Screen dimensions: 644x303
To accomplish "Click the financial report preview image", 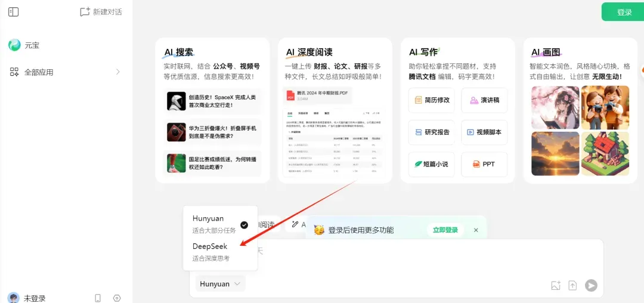I will (335, 141).
